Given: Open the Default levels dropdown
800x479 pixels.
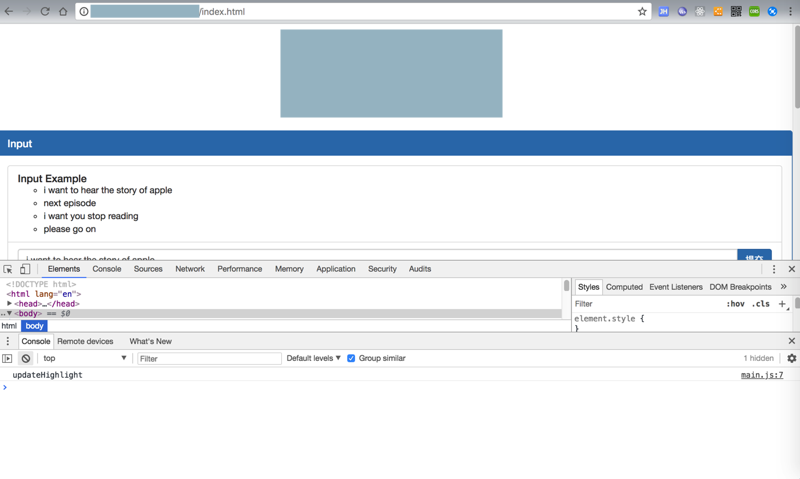Looking at the screenshot, I should [x=313, y=358].
